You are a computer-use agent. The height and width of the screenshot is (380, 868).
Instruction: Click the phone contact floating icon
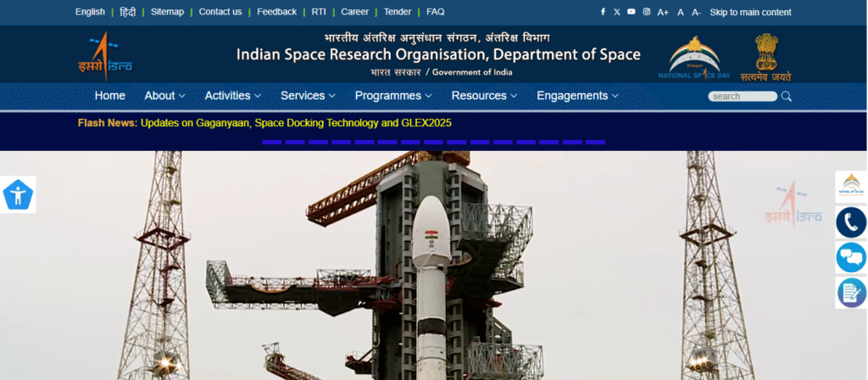tap(850, 222)
